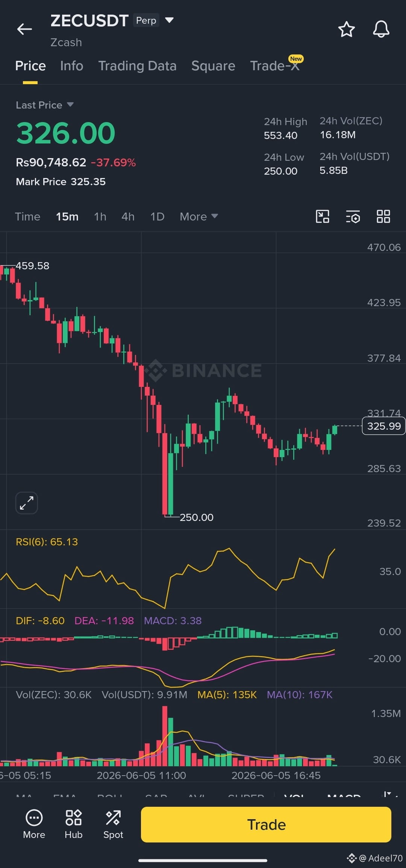Viewport: 406px width, 868px height.
Task: Open the Trade-X tab
Action: [275, 66]
